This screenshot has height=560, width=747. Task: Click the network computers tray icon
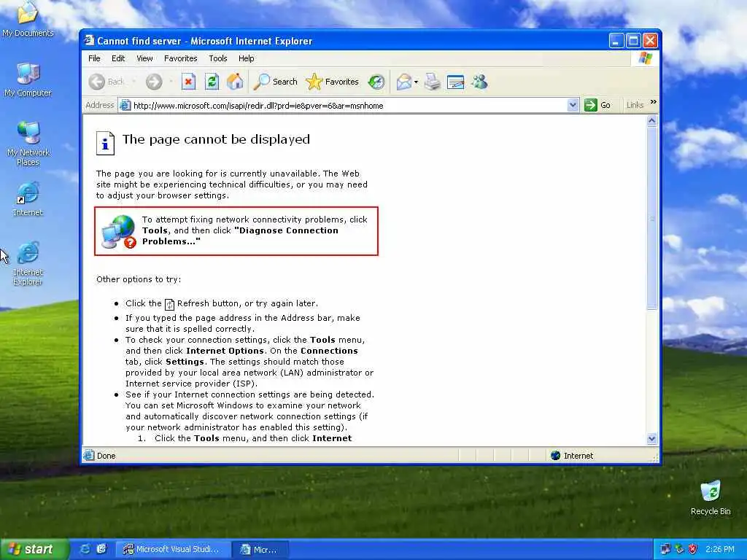pos(665,549)
